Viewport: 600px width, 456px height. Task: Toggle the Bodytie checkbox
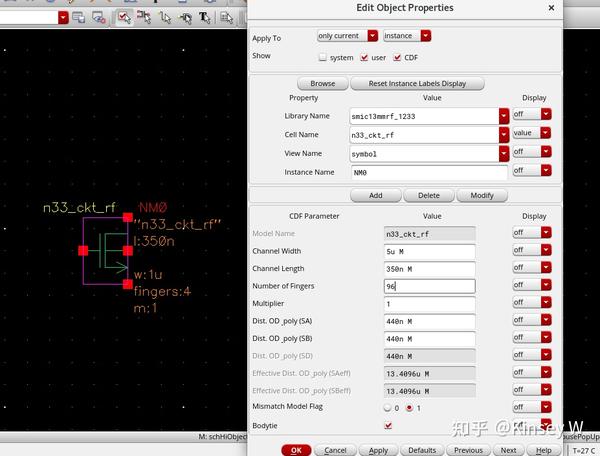(388, 425)
